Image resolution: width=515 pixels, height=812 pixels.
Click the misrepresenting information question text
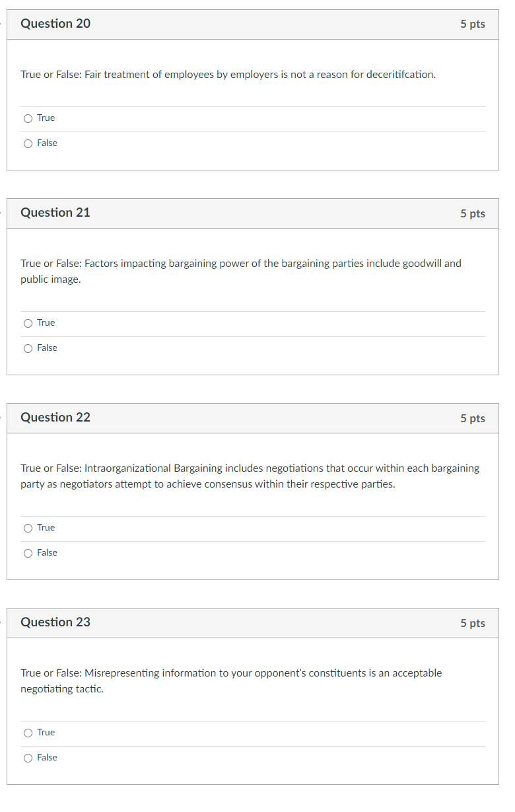(231, 681)
